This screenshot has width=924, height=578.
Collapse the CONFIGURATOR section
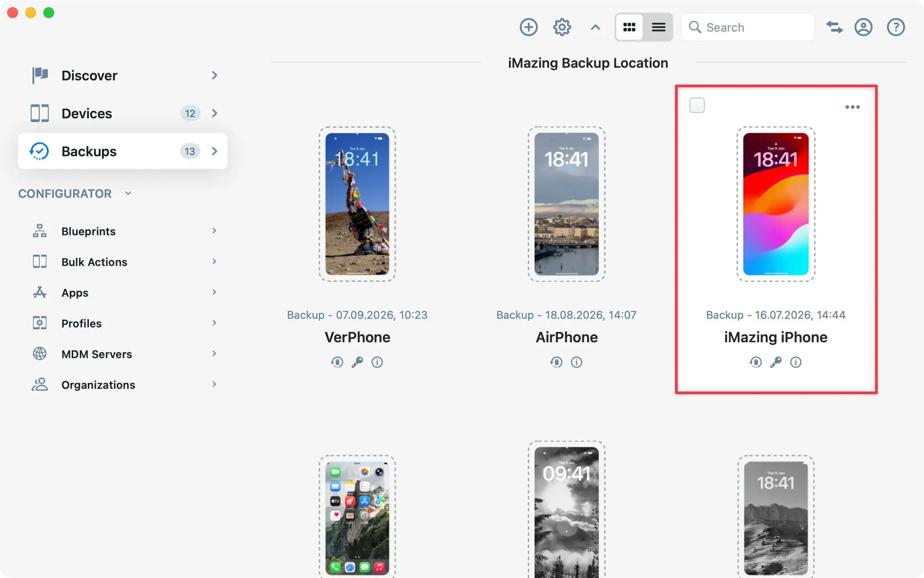point(128,193)
